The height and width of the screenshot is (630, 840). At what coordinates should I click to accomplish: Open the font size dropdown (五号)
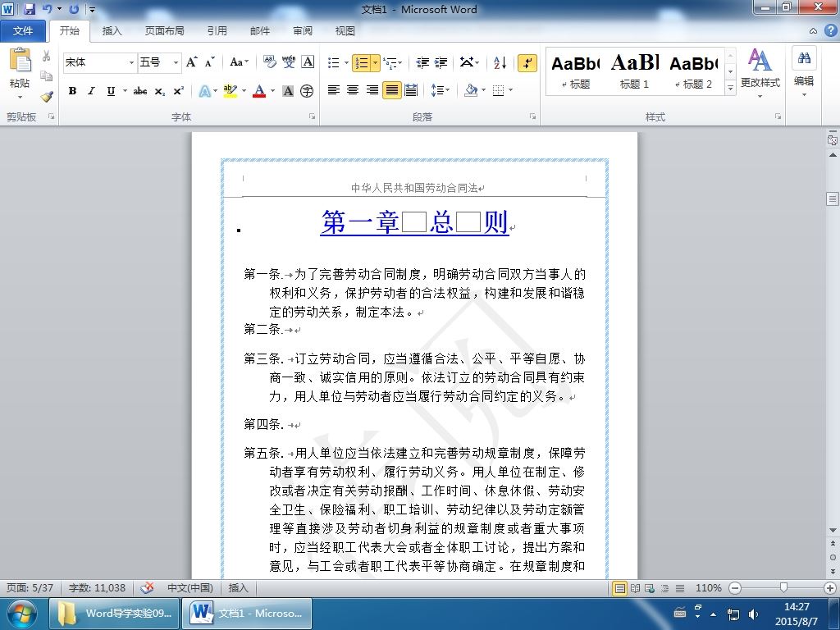(x=176, y=62)
